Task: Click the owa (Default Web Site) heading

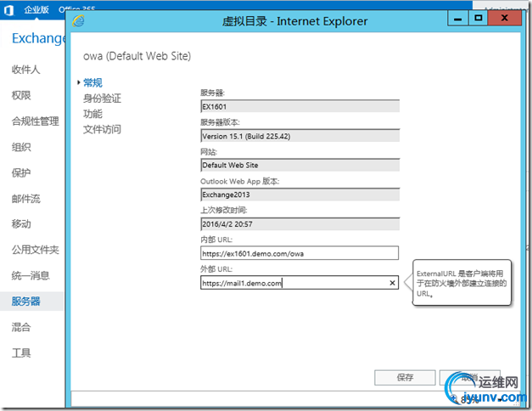Action: pos(137,56)
